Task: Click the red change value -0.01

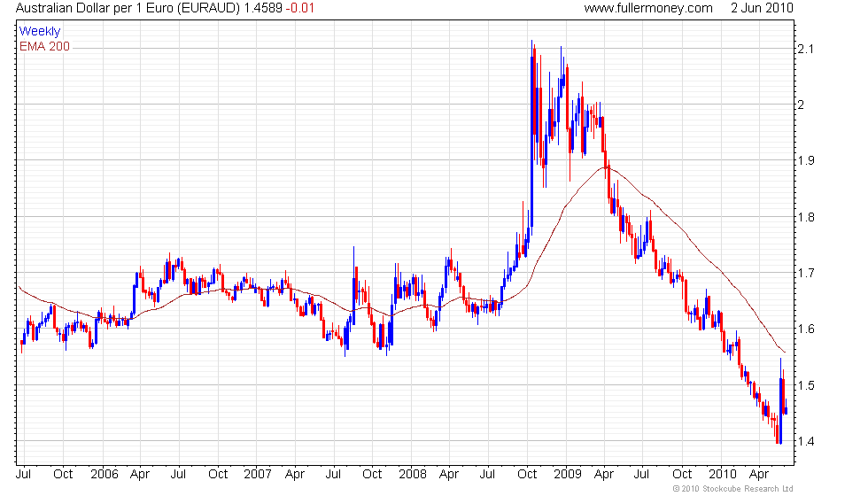Action: (300, 8)
